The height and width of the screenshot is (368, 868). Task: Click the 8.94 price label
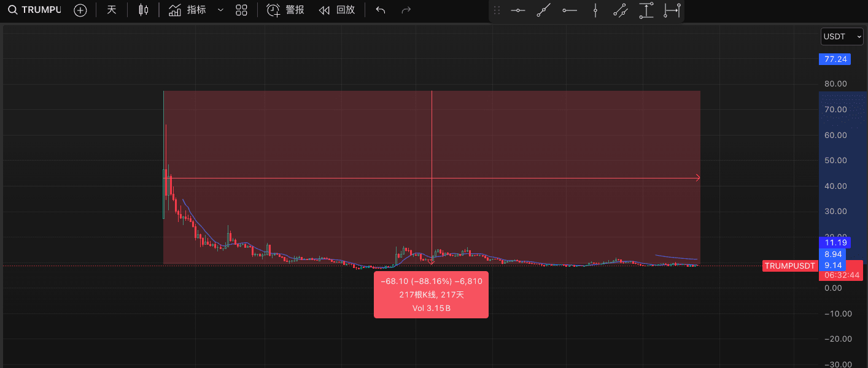(832, 254)
